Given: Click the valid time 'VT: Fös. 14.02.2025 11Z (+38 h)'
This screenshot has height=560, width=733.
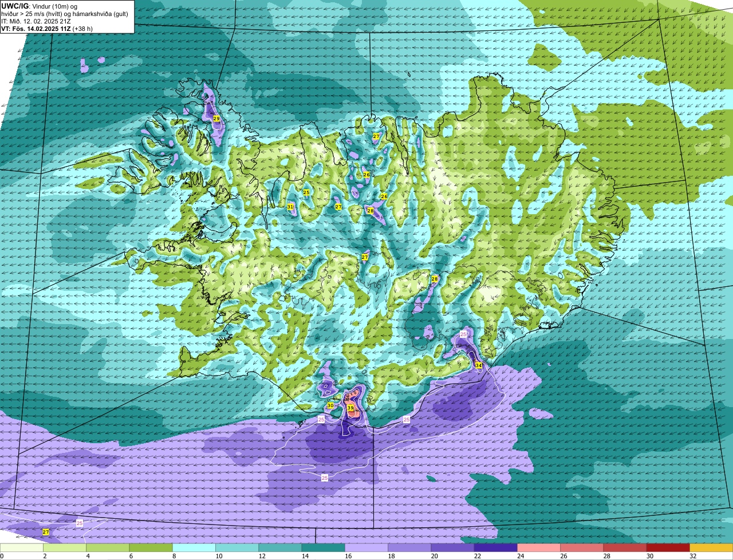Looking at the screenshot, I should click(x=48, y=28).
